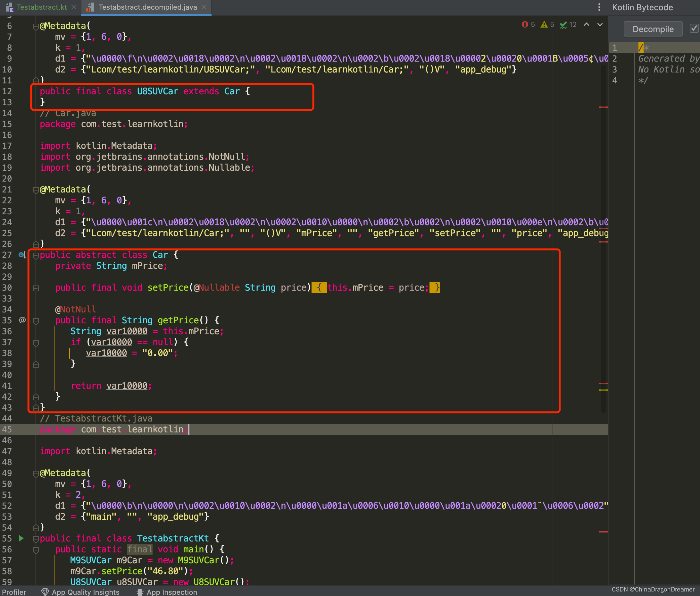Click the first line in Kotlin Bytecode panel
This screenshot has height=596, width=700.
(654, 48)
